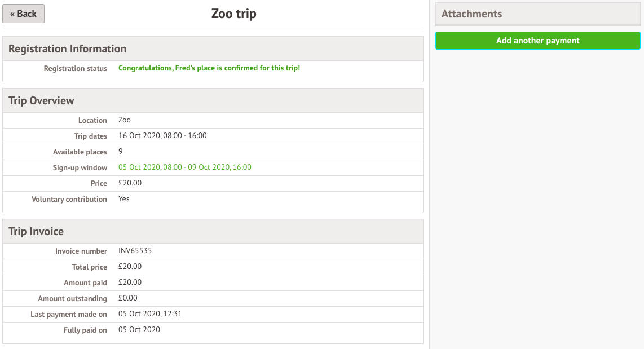
Task: Click the Amount paid value
Action: pos(130,282)
